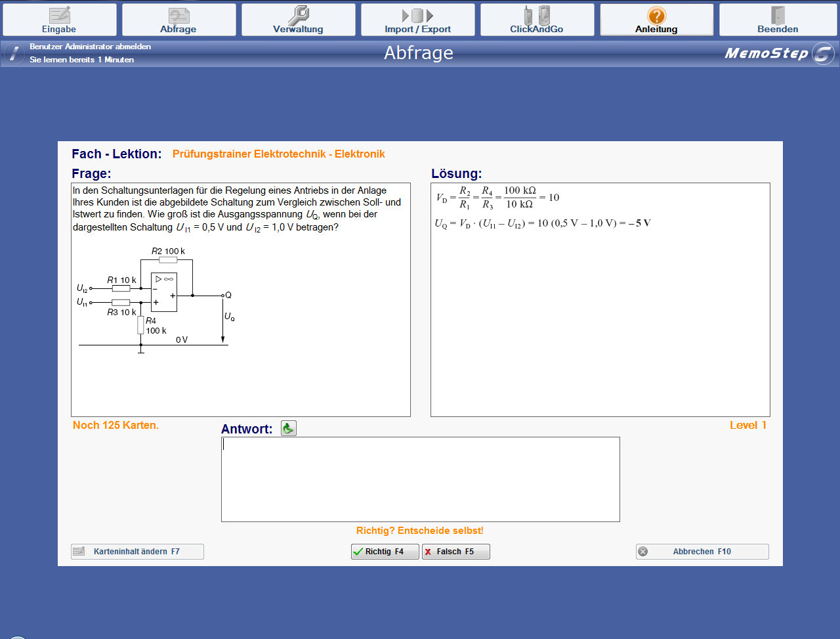
Task: Click the info icon in header bar
Action: [14, 53]
